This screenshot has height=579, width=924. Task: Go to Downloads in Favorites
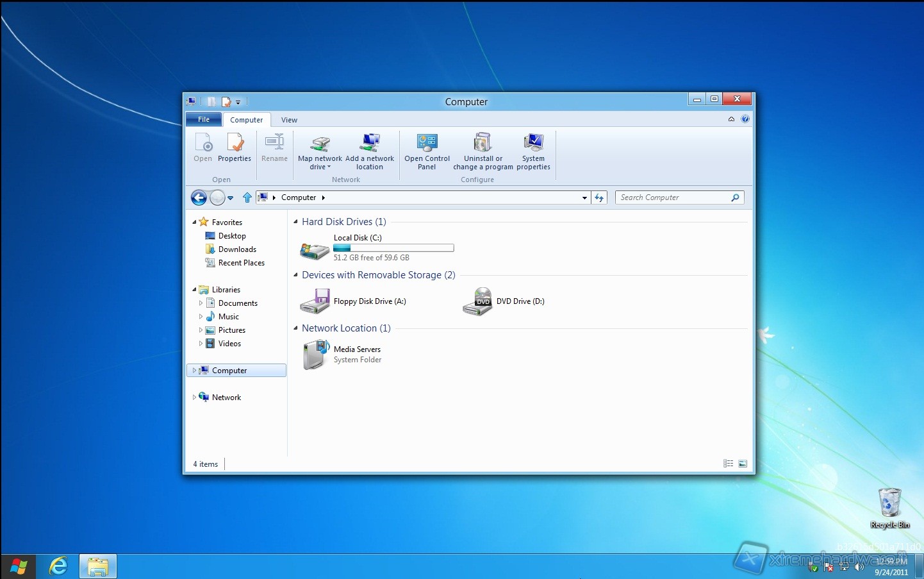tap(237, 249)
